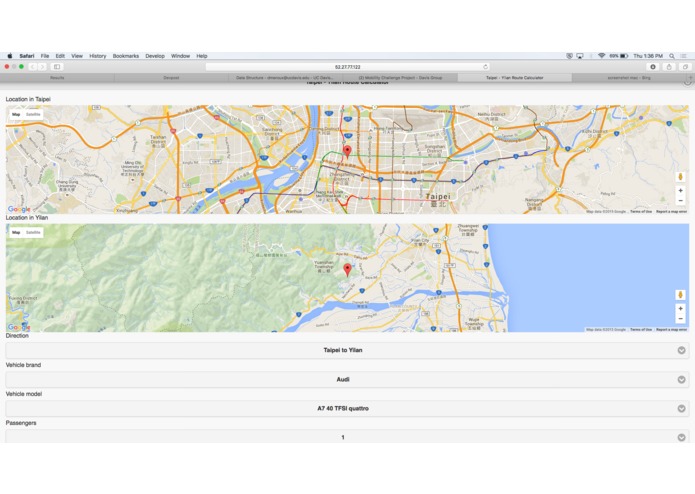
Task: Select Satellite view on the Taipei map
Action: [33, 114]
